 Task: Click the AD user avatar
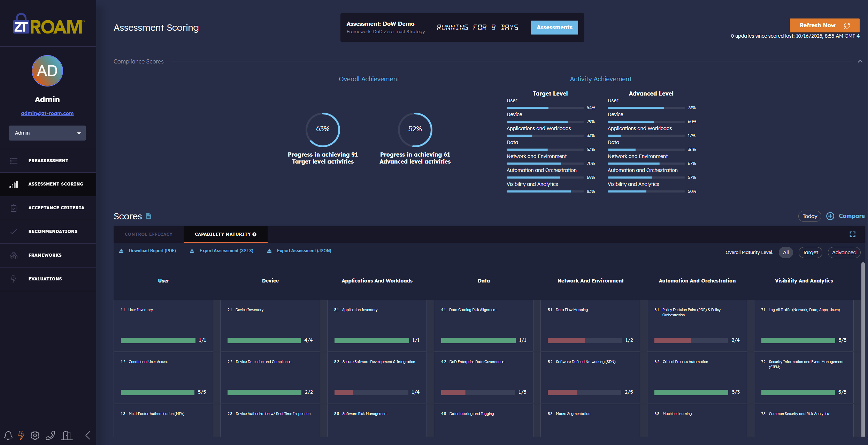(47, 71)
